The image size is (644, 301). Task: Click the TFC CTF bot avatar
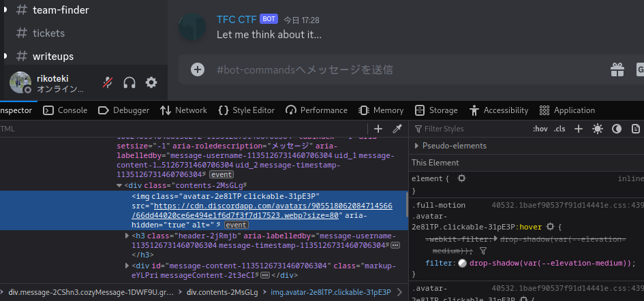(192, 27)
